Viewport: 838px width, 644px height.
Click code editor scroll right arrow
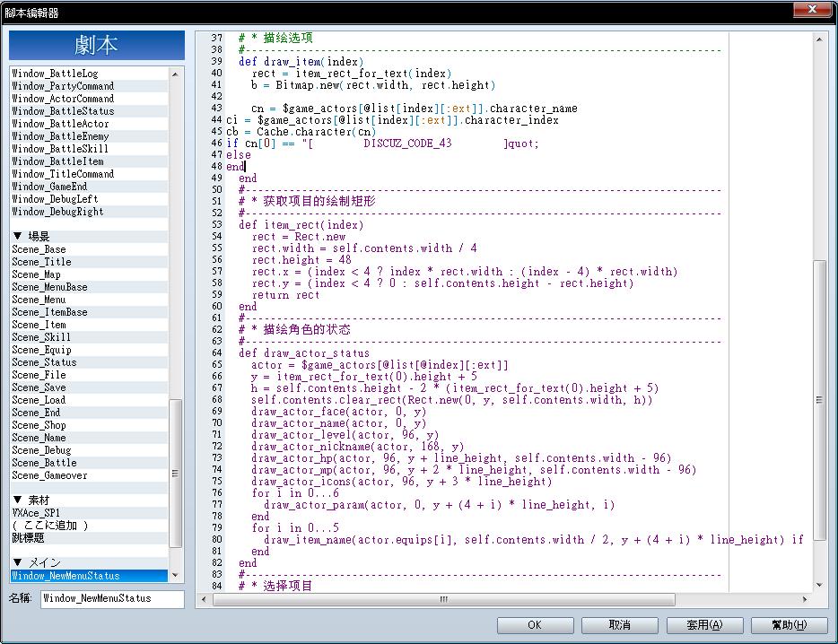click(x=805, y=599)
